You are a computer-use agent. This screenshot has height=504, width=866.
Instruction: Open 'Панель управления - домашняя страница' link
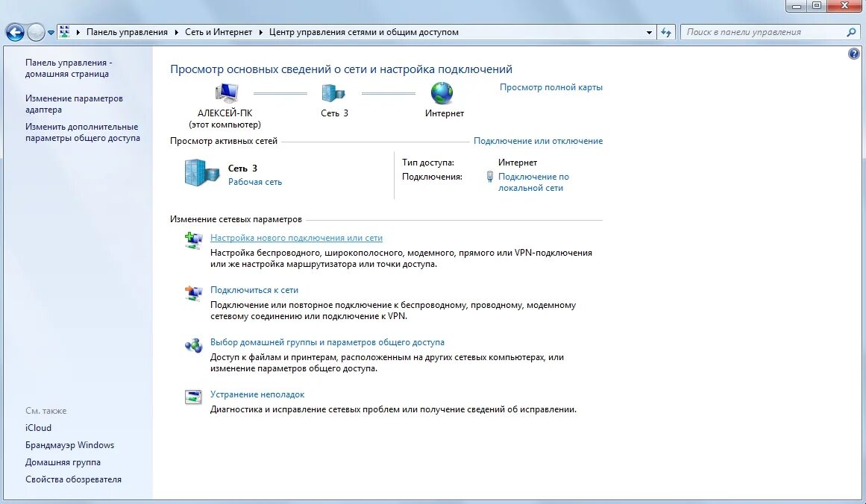point(69,68)
